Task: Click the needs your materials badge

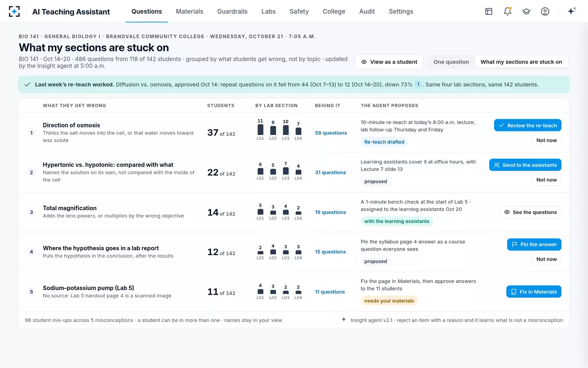Action: point(389,301)
